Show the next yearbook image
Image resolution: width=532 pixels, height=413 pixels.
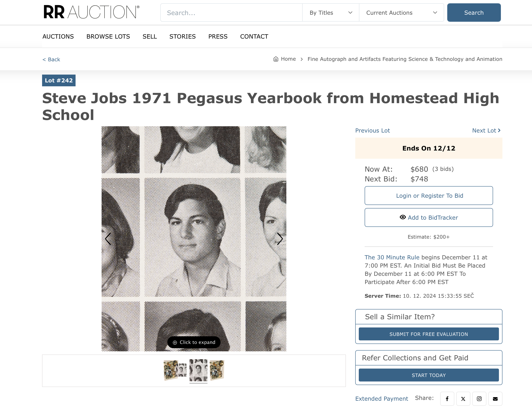point(280,239)
